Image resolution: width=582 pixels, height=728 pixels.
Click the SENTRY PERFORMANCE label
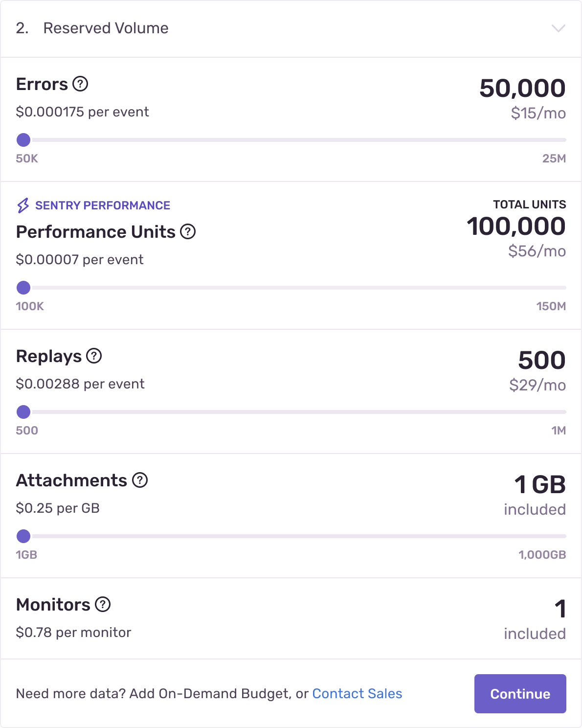(x=103, y=205)
